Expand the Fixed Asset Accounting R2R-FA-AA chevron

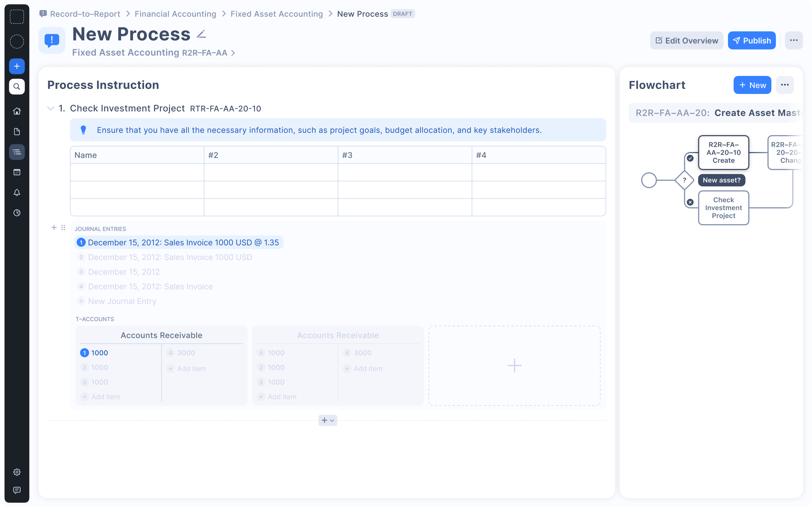pyautogui.click(x=233, y=53)
